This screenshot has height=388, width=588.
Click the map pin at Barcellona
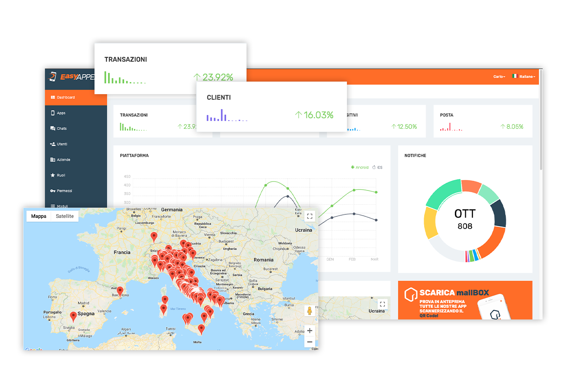pyautogui.click(x=120, y=292)
